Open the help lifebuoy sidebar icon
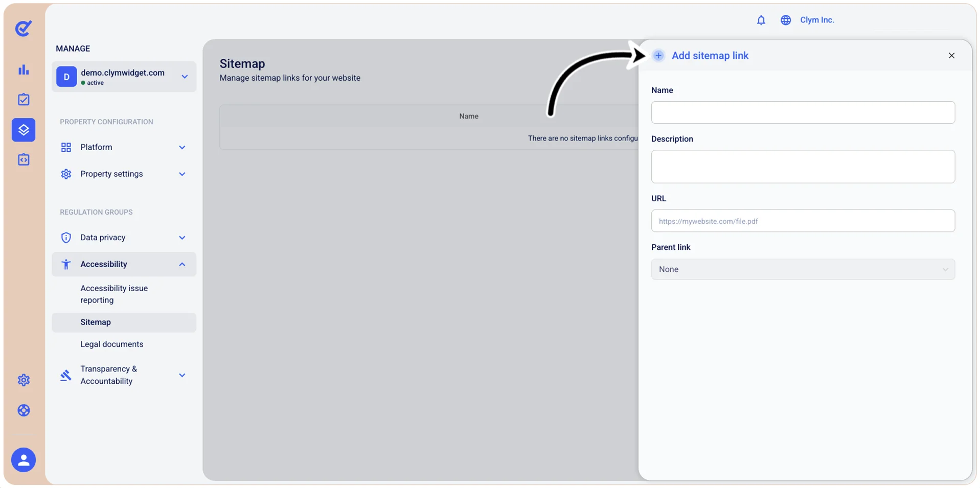 pyautogui.click(x=24, y=410)
